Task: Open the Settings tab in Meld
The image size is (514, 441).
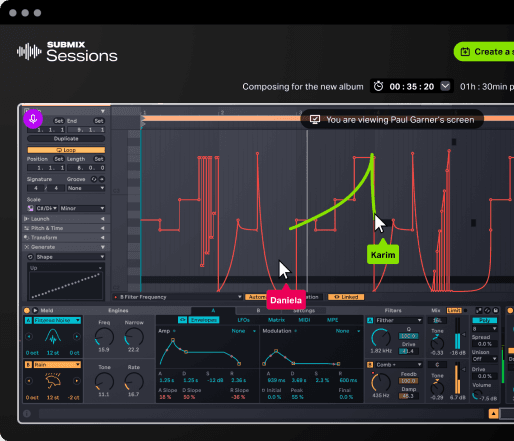Action: [304, 311]
